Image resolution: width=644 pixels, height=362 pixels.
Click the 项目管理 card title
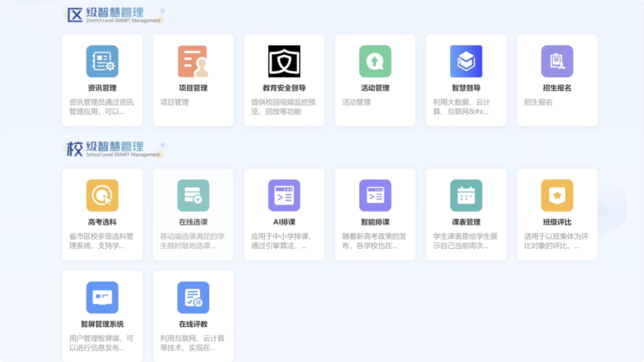pos(193,88)
